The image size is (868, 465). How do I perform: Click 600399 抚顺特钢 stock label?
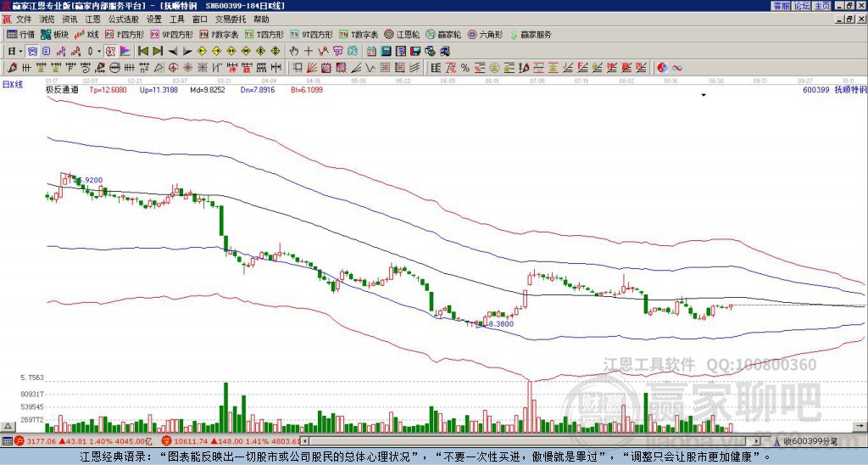pos(834,89)
